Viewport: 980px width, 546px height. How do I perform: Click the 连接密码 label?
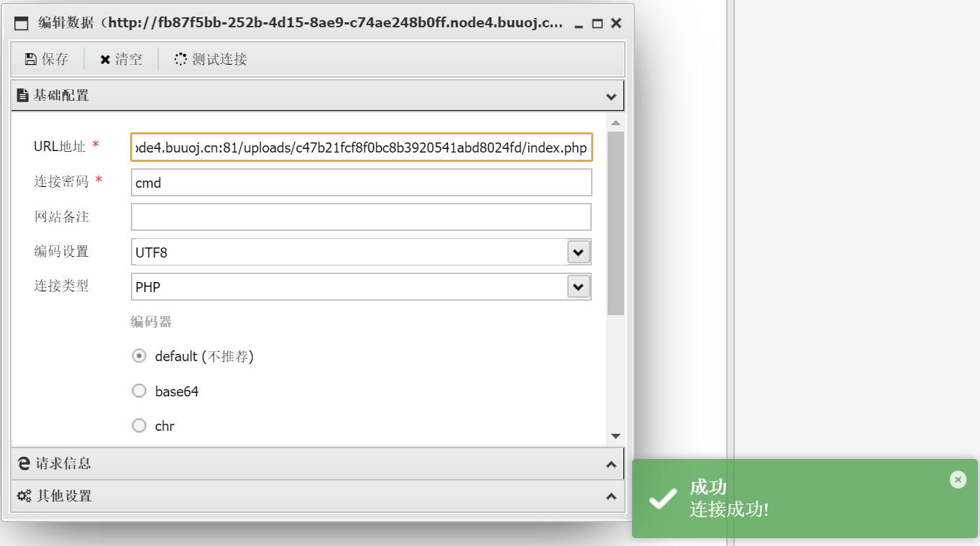coord(61,181)
